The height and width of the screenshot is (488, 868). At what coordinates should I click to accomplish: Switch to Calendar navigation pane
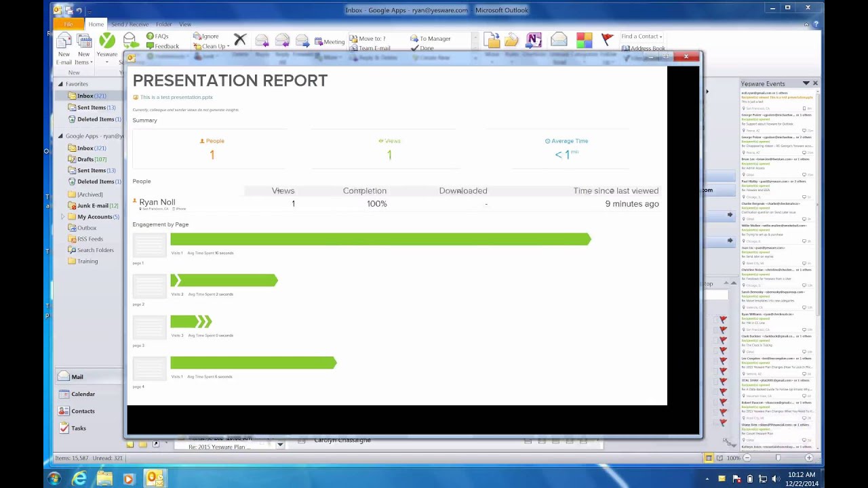[x=89, y=394]
